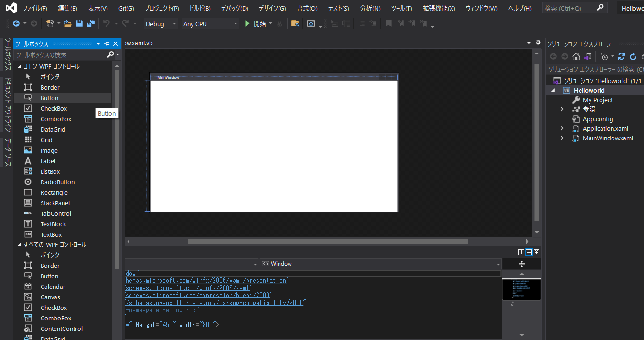Click the Home icon in Solution Explorer
The width and height of the screenshot is (644, 340).
point(576,56)
